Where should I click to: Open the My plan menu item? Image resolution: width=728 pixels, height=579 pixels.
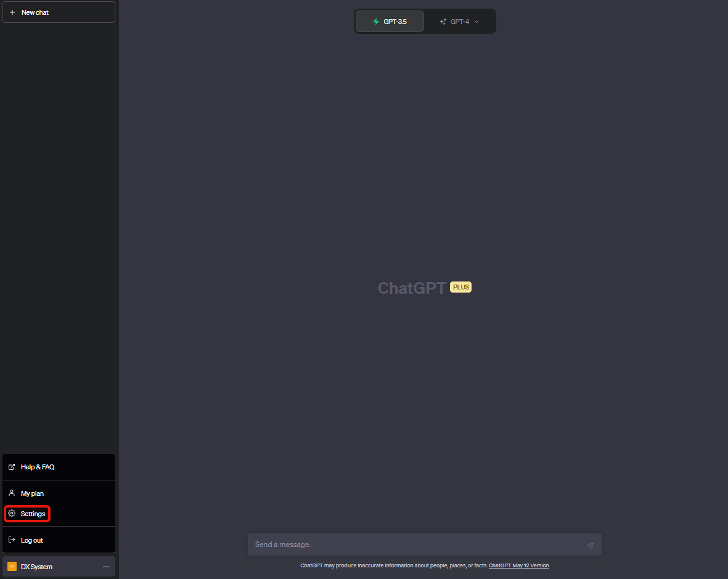59,493
